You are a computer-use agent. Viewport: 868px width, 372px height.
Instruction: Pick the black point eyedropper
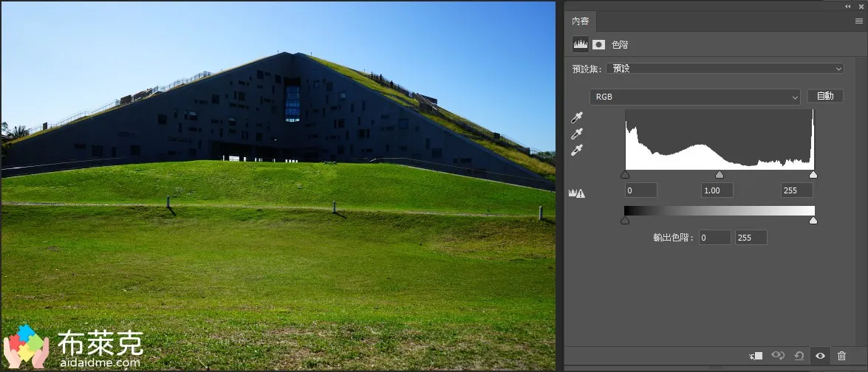pos(577,117)
